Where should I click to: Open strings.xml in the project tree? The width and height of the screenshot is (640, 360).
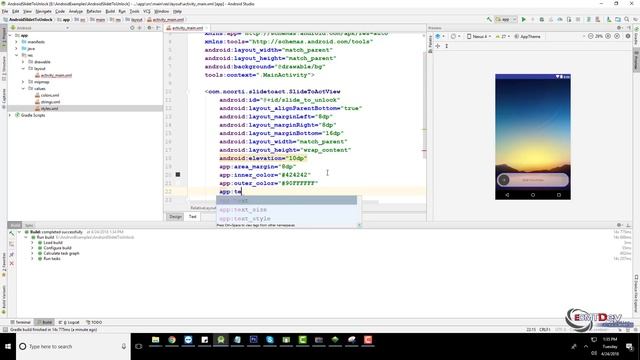coord(50,102)
